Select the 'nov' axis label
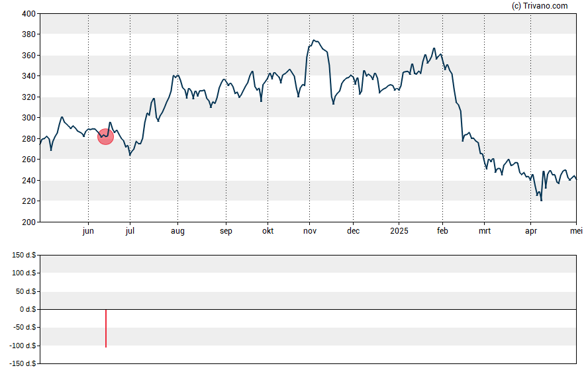The image size is (588, 374). click(310, 231)
